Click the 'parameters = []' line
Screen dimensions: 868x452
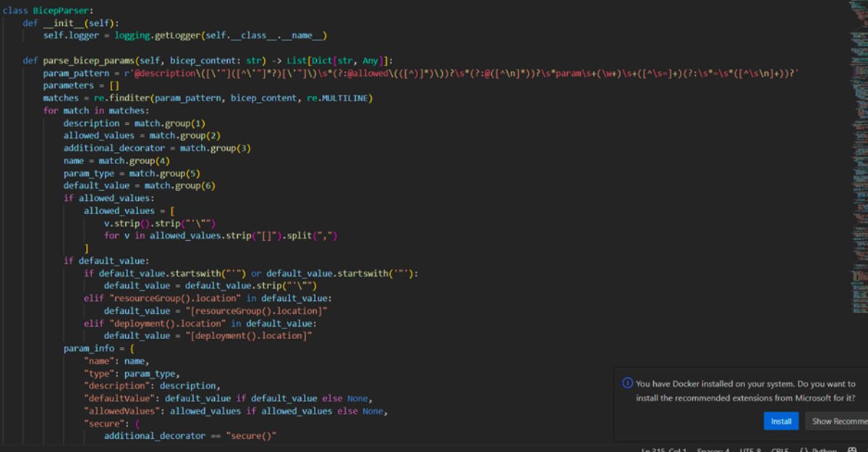(81, 85)
